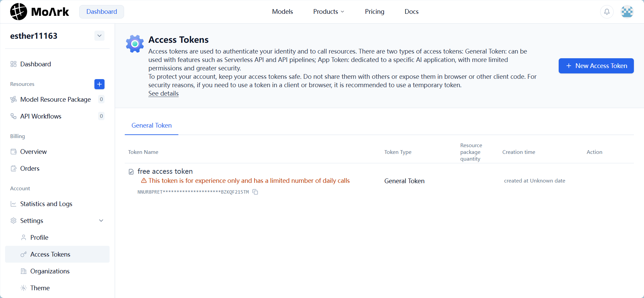Viewport: 644px width, 298px height.
Task: Click the Model Resource Package sidebar icon
Action: pyautogui.click(x=13, y=99)
